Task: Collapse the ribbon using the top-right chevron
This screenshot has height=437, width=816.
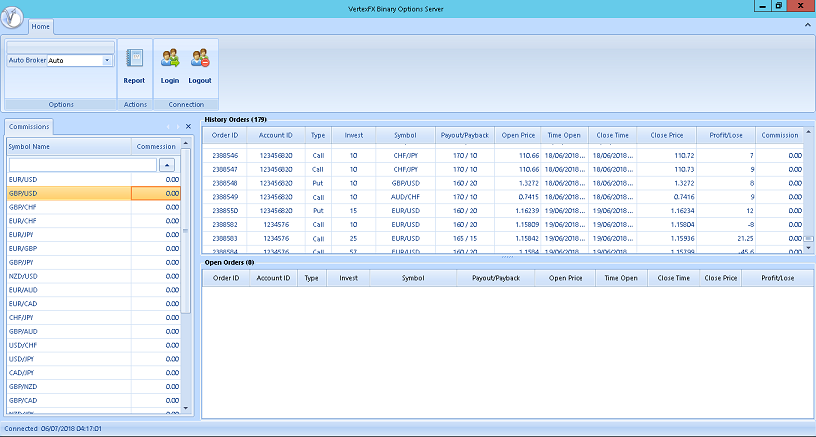Action: (x=806, y=25)
